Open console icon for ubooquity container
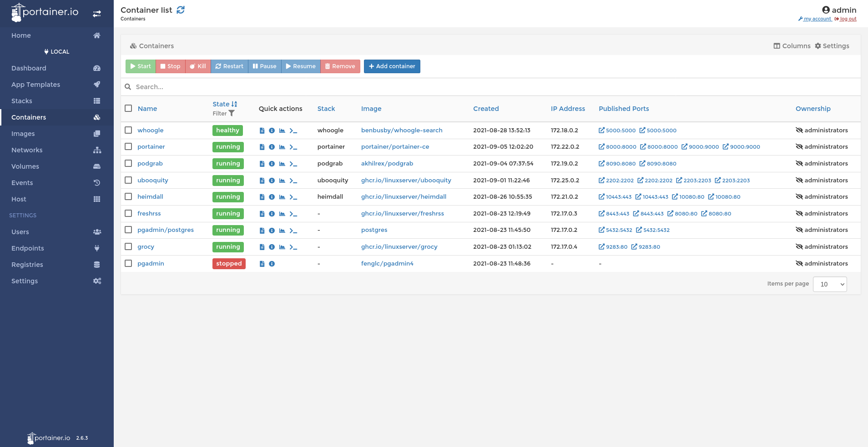The image size is (868, 447). pyautogui.click(x=293, y=181)
